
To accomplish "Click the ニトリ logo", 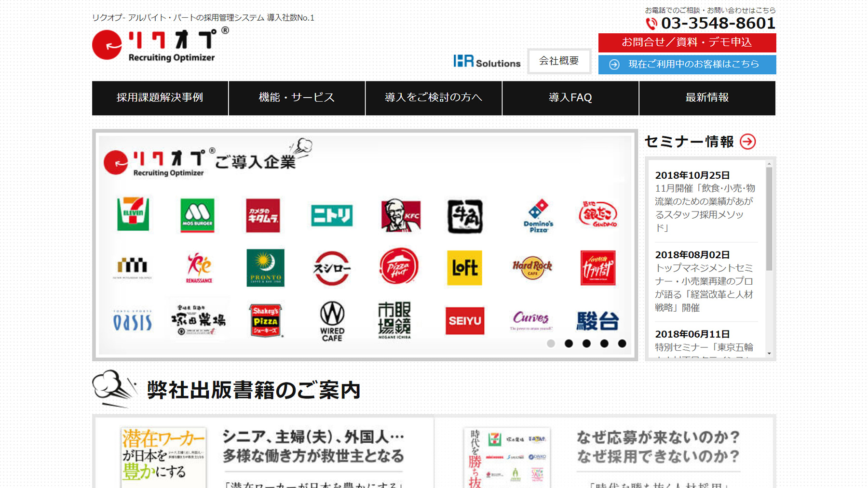I will click(x=332, y=215).
